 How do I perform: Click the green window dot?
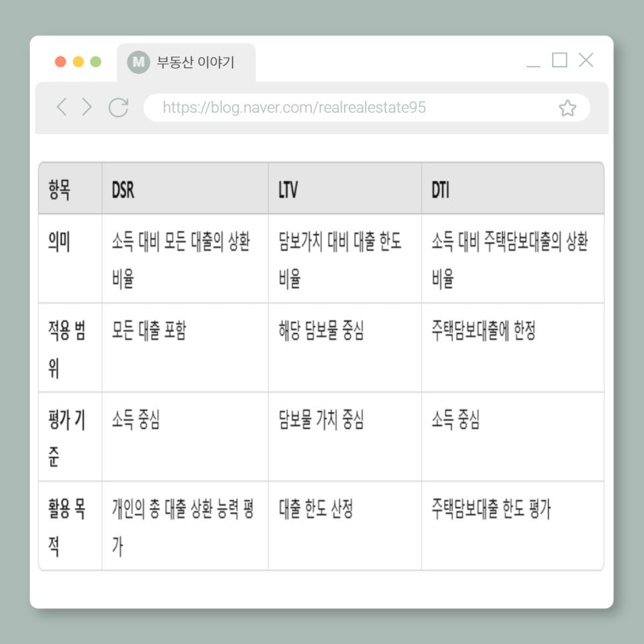click(96, 61)
